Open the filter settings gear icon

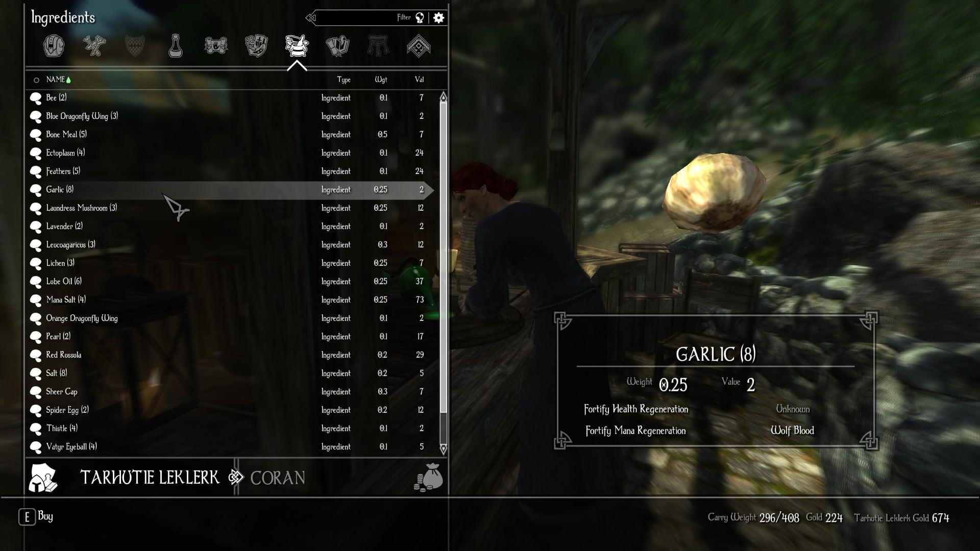point(438,17)
